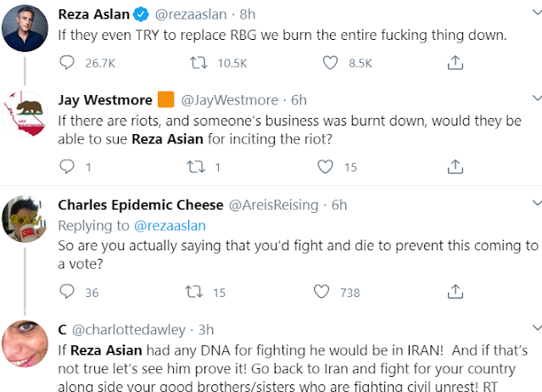The height and width of the screenshot is (392, 542).
Task: Open Charles Epidemic Cheese tweet dropdown
Action: pos(534,204)
